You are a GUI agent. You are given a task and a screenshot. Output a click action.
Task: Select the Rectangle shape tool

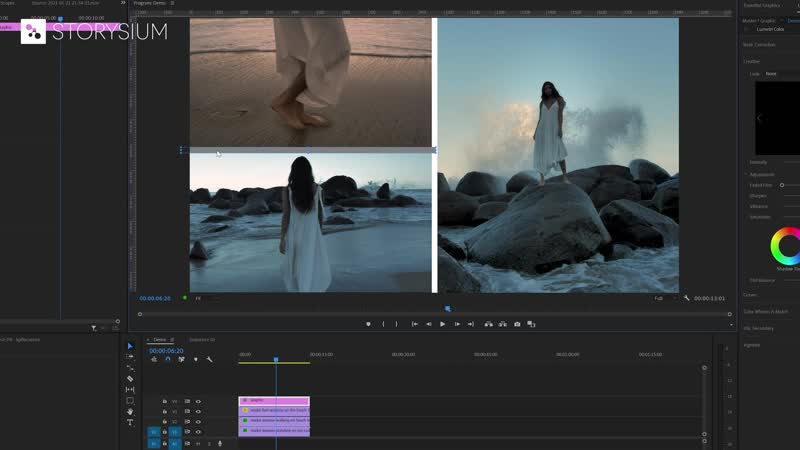point(130,401)
